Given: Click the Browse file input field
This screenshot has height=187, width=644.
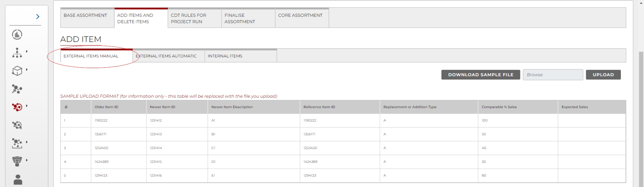Looking at the screenshot, I should tap(553, 75).
